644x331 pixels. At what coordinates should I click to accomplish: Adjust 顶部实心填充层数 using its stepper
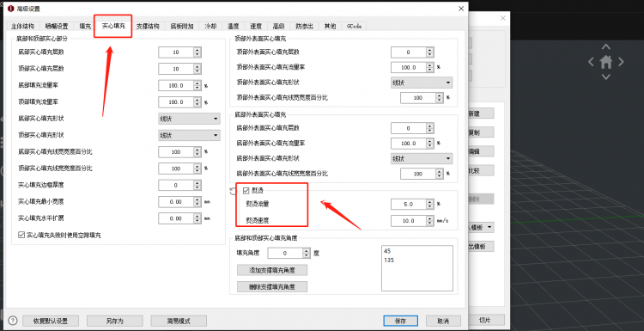197,69
